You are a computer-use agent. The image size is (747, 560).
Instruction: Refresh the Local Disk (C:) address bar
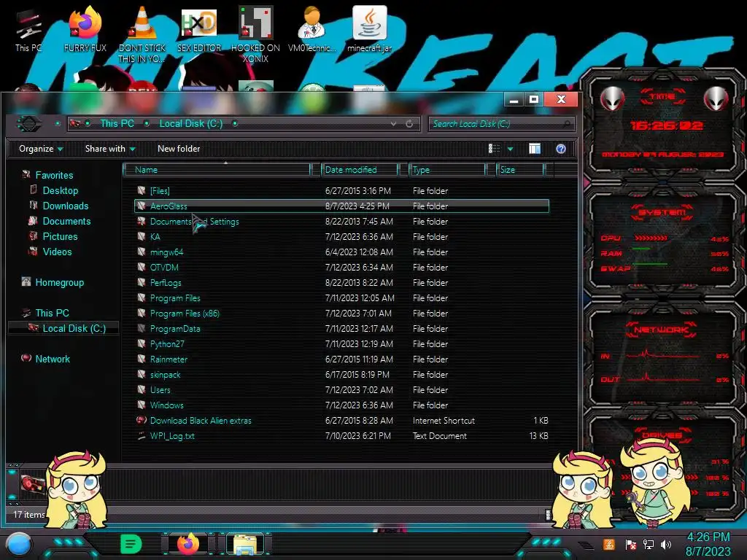(x=409, y=124)
